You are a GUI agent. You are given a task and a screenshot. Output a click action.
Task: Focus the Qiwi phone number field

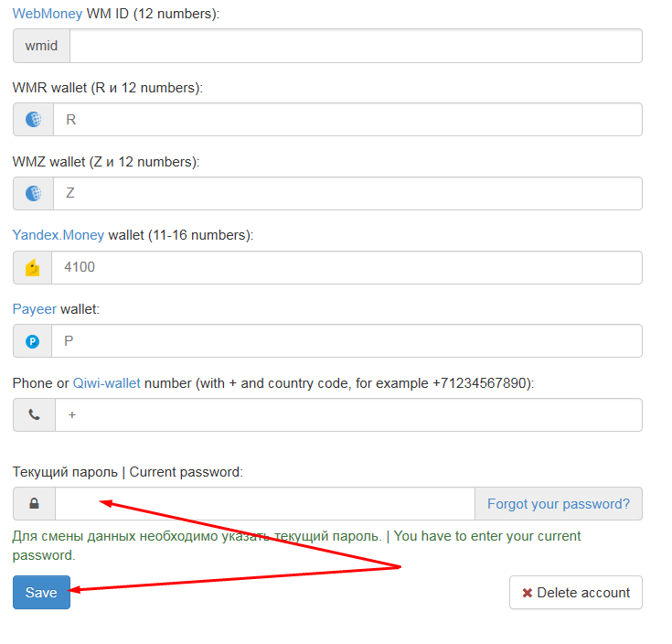(347, 414)
